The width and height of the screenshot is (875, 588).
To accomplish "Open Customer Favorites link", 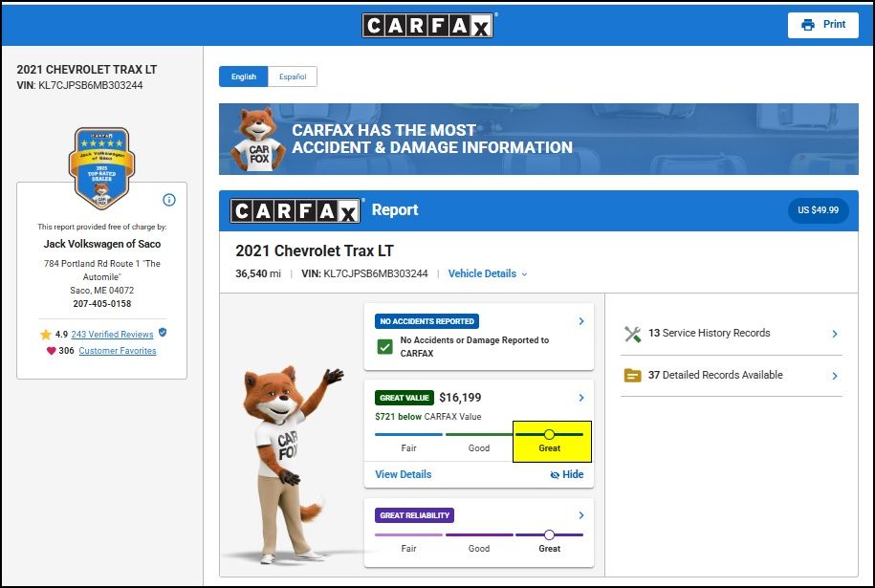I will 118,350.
